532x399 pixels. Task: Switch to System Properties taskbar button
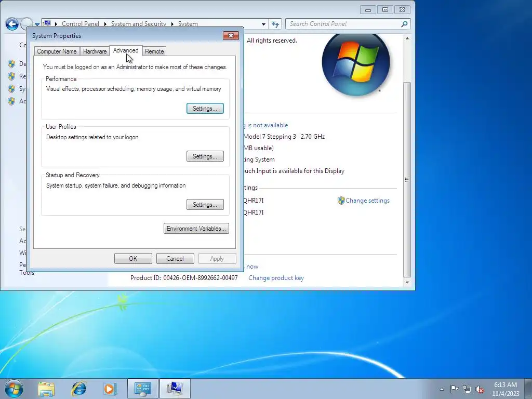(175, 389)
